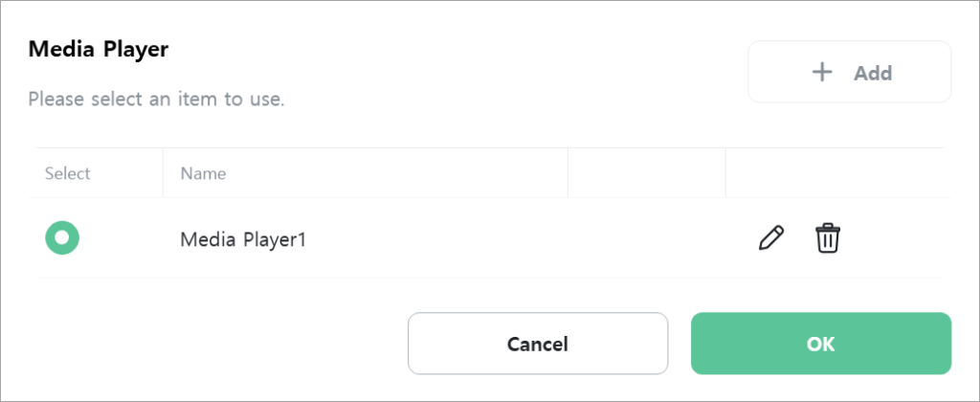The width and height of the screenshot is (980, 402).
Task: Click the green OK button label
Action: pos(820,344)
